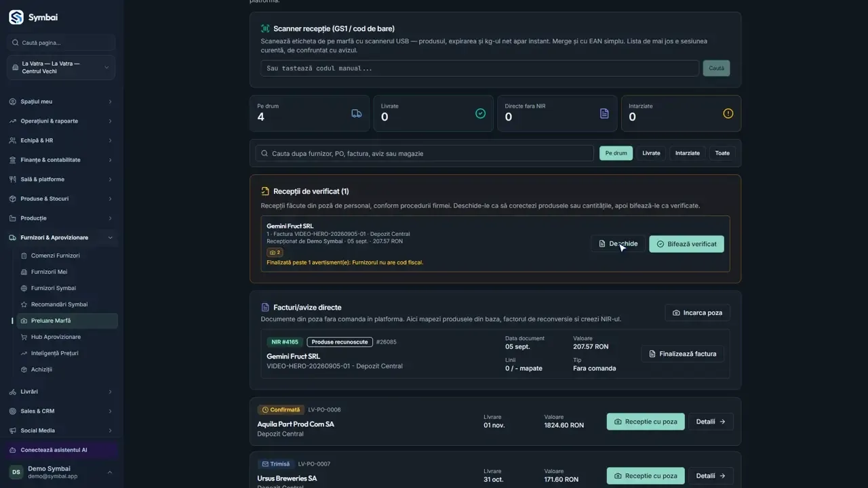
Task: Expand the Echipă & HR section
Action: click(61, 140)
